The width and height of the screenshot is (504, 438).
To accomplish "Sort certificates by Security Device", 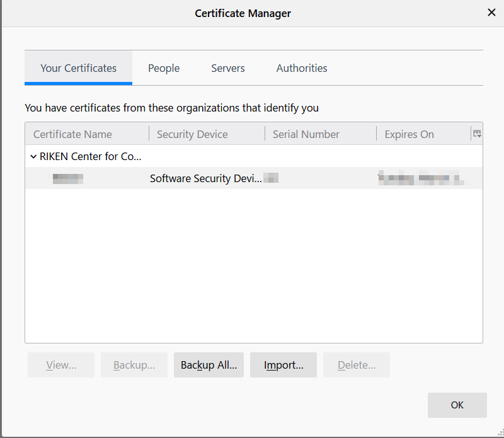I will pos(192,134).
